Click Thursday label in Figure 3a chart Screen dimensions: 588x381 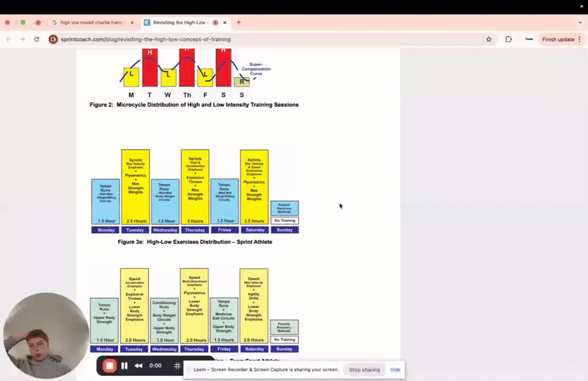pyautogui.click(x=195, y=230)
